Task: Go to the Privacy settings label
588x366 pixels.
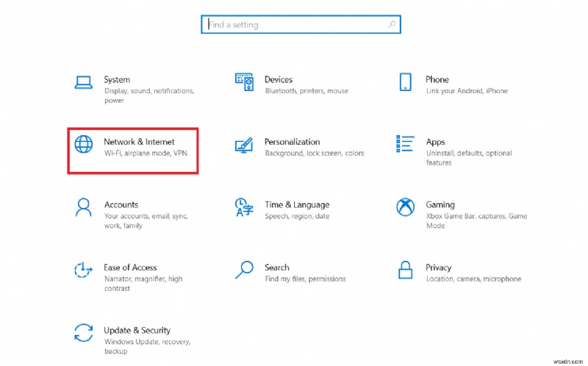Action: (438, 268)
